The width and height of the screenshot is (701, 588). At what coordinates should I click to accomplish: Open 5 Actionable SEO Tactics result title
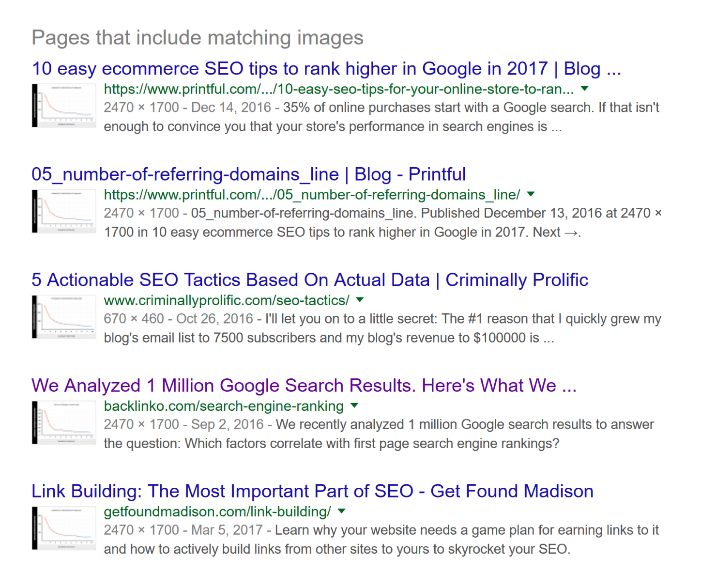click(310, 280)
